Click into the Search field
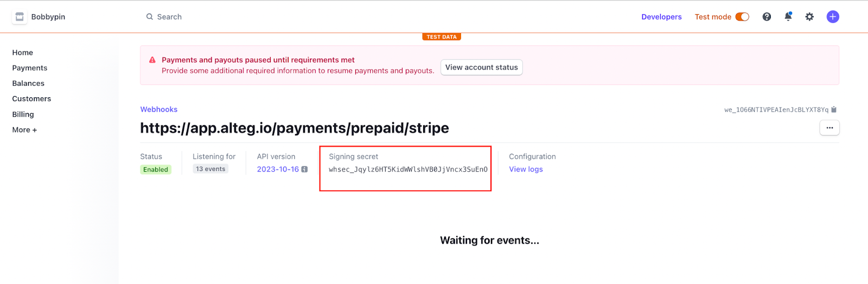 point(217,17)
